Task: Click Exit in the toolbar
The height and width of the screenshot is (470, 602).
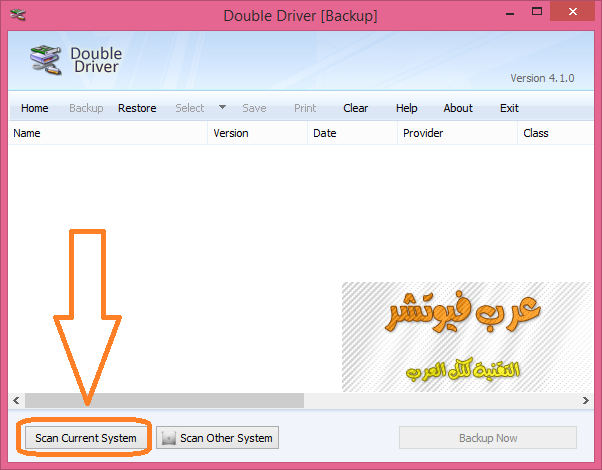Action: pyautogui.click(x=509, y=108)
